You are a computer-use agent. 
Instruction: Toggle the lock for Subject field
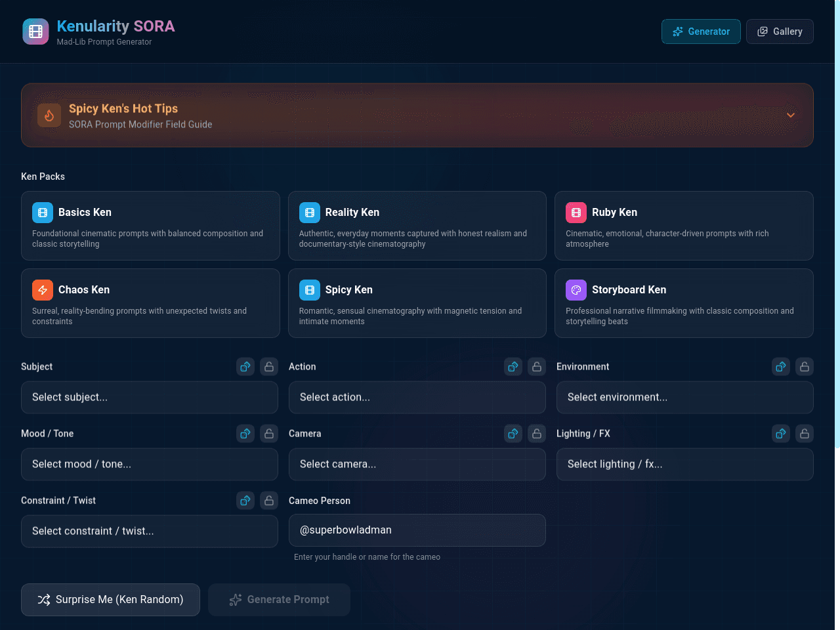pyautogui.click(x=269, y=367)
